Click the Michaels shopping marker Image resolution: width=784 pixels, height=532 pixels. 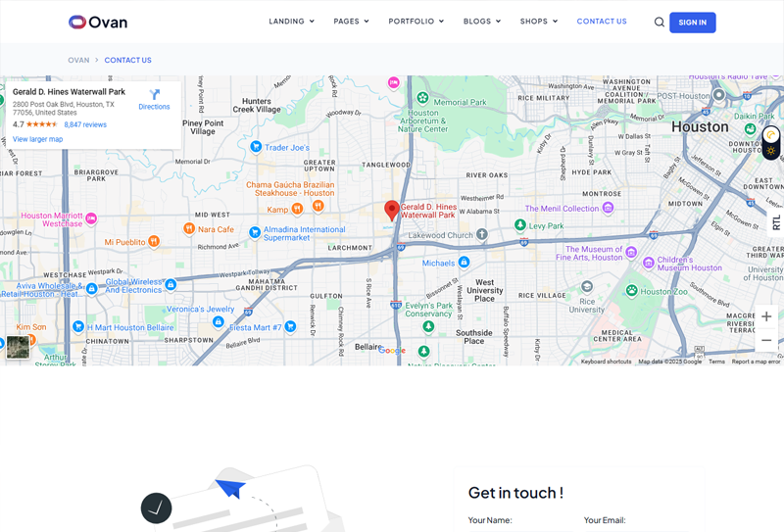464,262
